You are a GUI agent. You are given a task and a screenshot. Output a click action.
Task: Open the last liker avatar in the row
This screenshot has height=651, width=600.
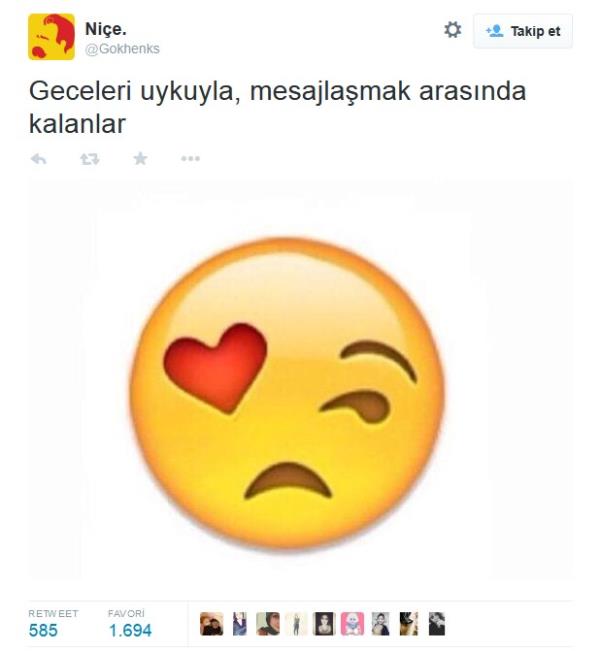click(x=437, y=624)
